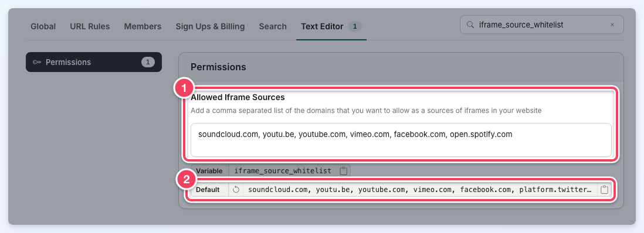Click the count badge on Permissions sidebar item

tap(148, 62)
